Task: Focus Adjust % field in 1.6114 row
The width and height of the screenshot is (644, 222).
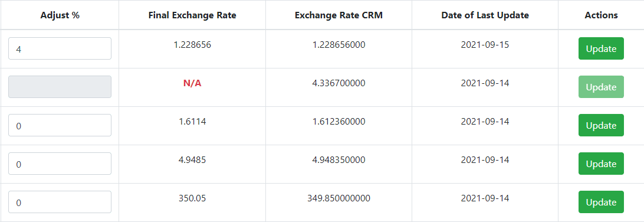Action: click(x=60, y=125)
